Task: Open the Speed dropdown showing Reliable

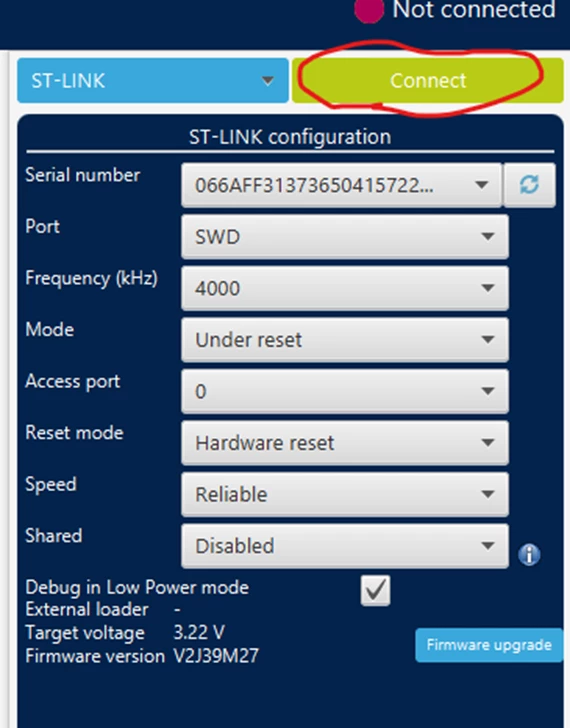Action: coord(345,494)
